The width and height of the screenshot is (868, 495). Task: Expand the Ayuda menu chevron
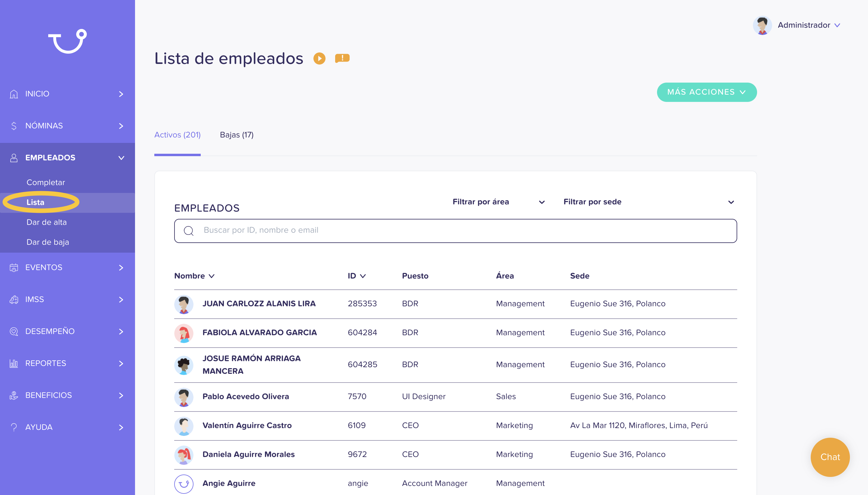pos(121,427)
